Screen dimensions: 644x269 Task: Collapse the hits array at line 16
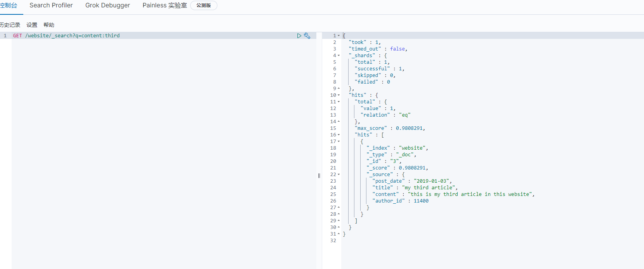point(338,135)
